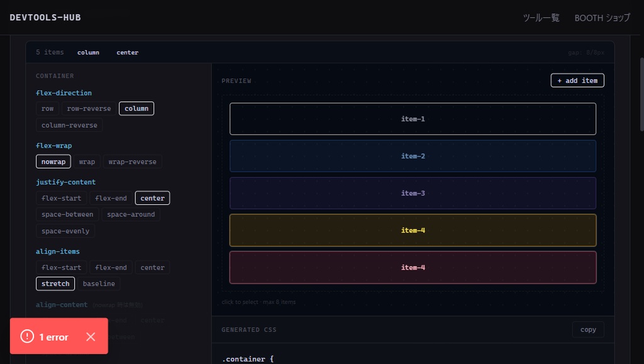Select item-2 in the preview

coord(413,156)
